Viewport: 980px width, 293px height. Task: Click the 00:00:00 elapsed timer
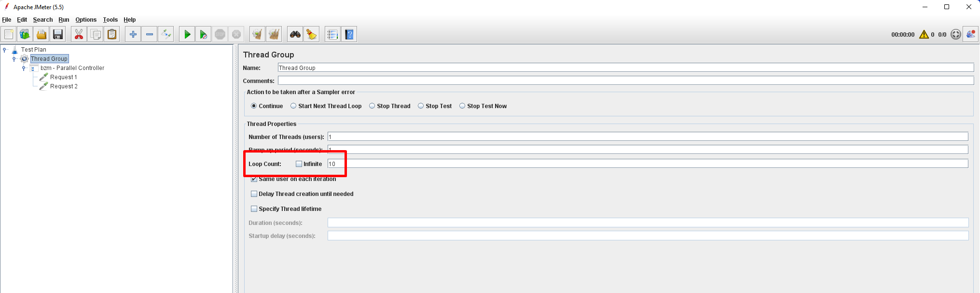903,35
